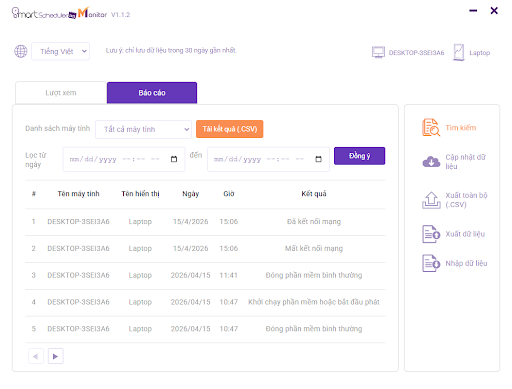Click the globe language icon
The height and width of the screenshot is (389, 512).
pyautogui.click(x=21, y=51)
